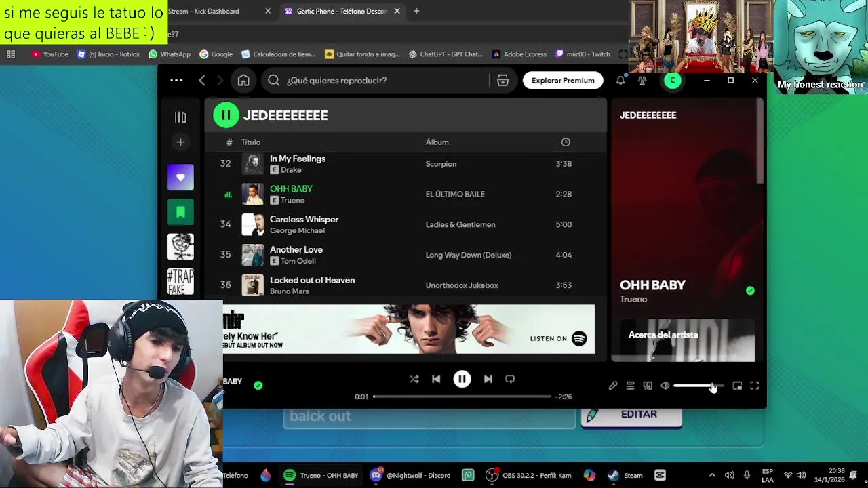Skip to the previous track
Image resolution: width=868 pixels, height=488 pixels.
(436, 380)
